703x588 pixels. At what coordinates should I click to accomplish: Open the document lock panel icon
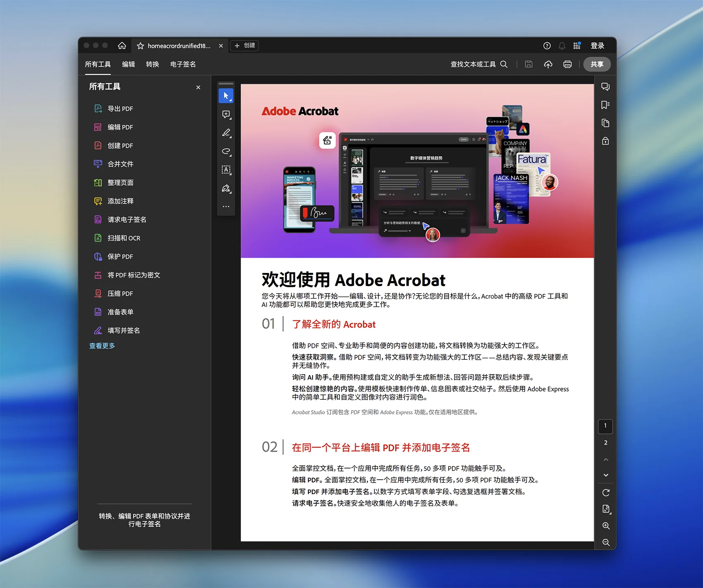tap(605, 141)
